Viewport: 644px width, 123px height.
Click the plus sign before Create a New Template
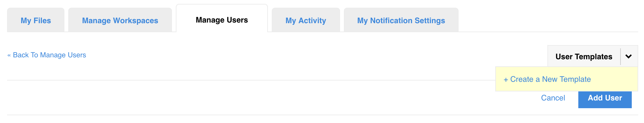(x=506, y=80)
